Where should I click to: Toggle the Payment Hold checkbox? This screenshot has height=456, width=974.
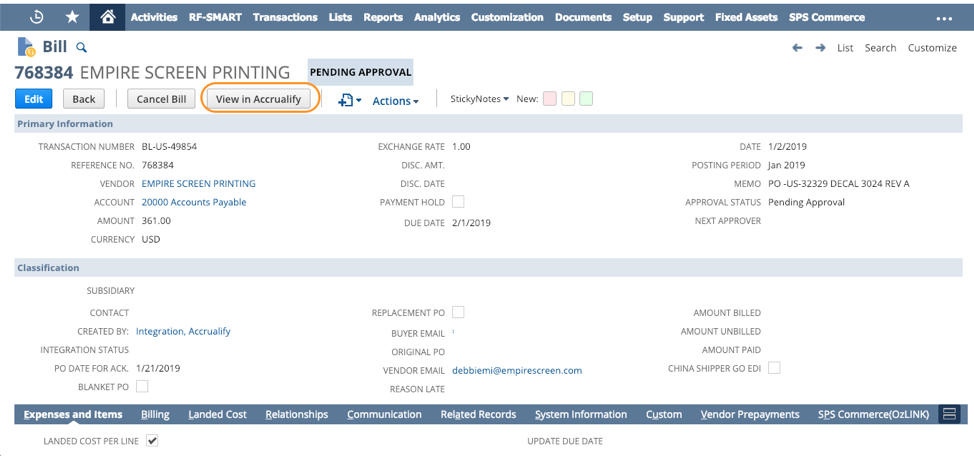(458, 202)
